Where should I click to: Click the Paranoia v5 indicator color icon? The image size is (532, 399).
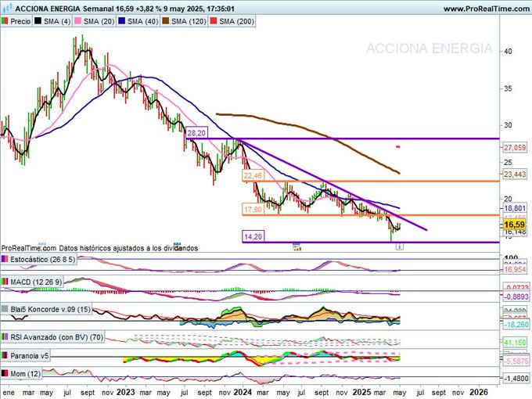pyautogui.click(x=5, y=355)
